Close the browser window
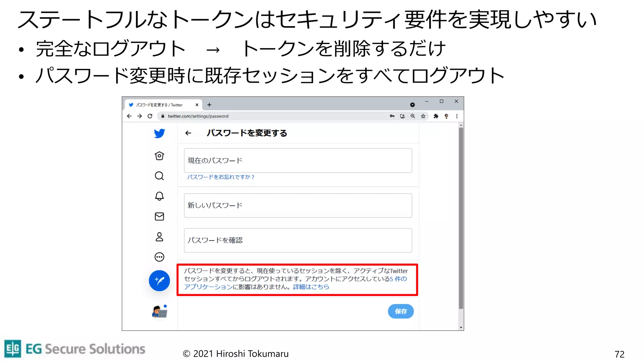Image resolution: width=644 pixels, height=362 pixels. tap(456, 101)
